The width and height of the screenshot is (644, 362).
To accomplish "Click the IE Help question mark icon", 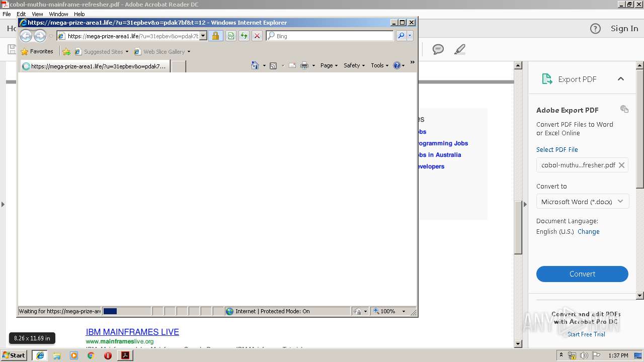I will [397, 65].
